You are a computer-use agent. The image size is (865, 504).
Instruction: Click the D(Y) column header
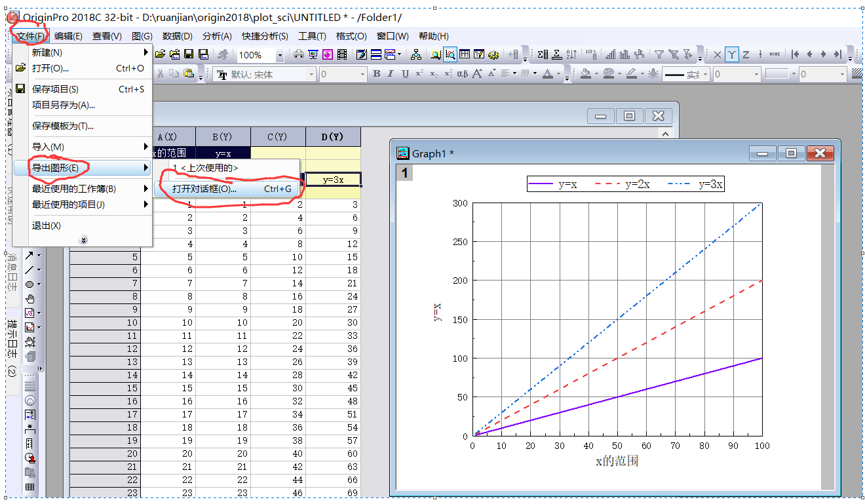click(333, 137)
